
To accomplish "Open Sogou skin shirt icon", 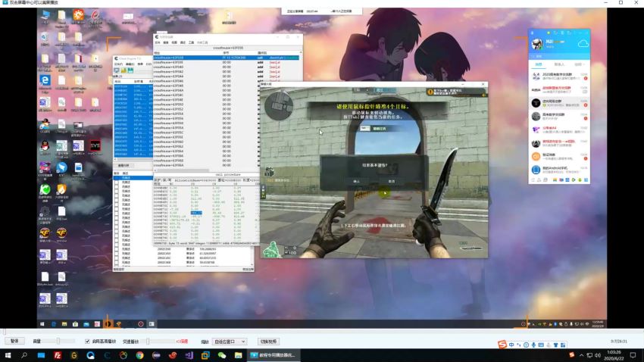I will 555,345.
